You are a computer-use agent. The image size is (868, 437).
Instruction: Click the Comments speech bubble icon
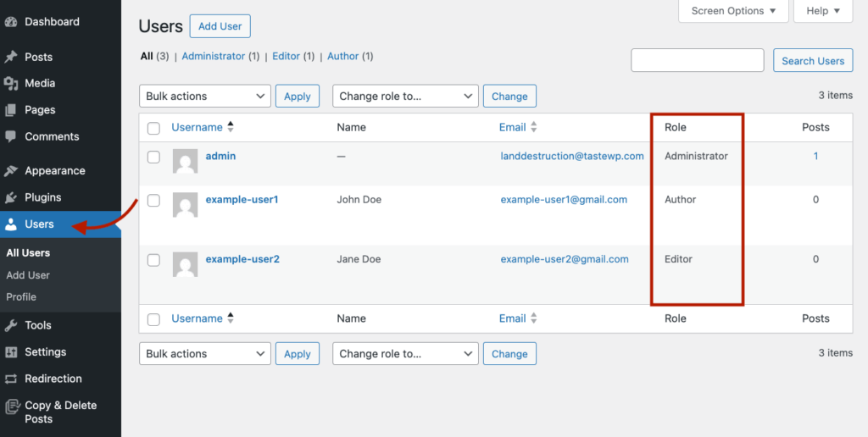pyautogui.click(x=10, y=136)
